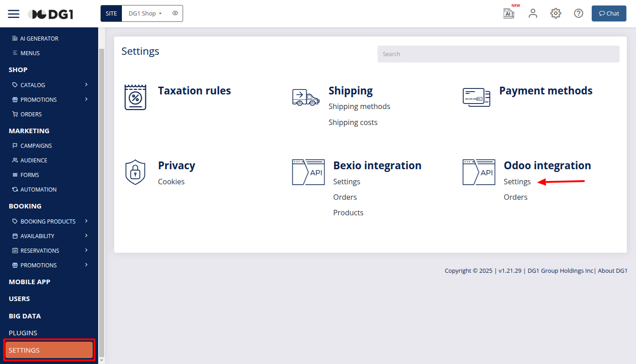Open the AI generator icon marked NEW
Image resolution: width=636 pixels, height=364 pixels.
(x=509, y=13)
